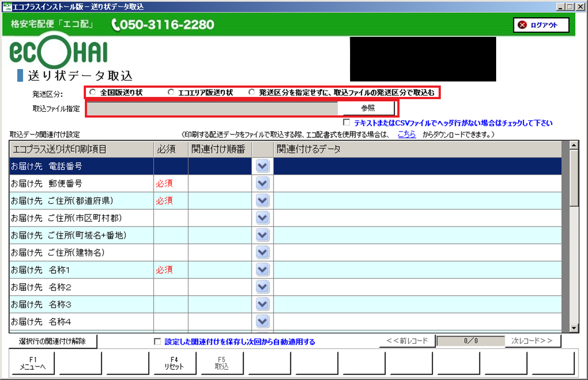This screenshot has height=380, width=588.
Task: Select the お届け先 ご住所(都道府県) row label
Action: click(x=62, y=201)
